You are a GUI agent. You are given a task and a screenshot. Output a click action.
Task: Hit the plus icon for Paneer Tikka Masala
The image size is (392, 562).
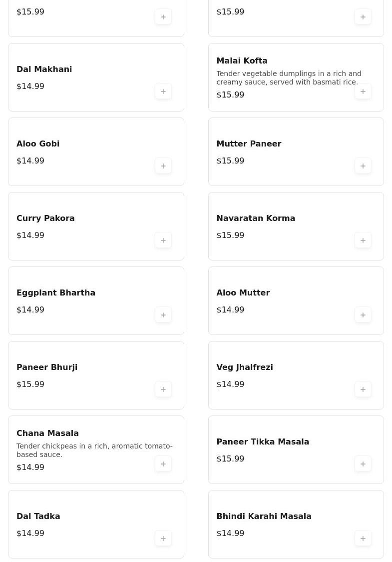click(x=363, y=464)
